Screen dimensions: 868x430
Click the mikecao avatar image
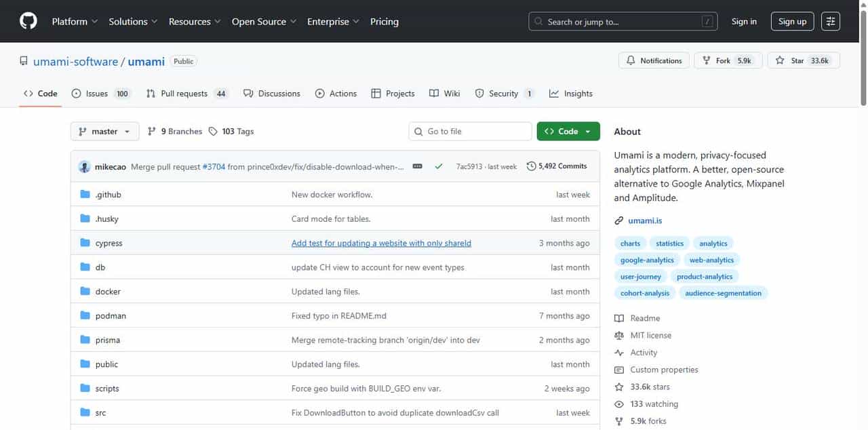point(85,167)
